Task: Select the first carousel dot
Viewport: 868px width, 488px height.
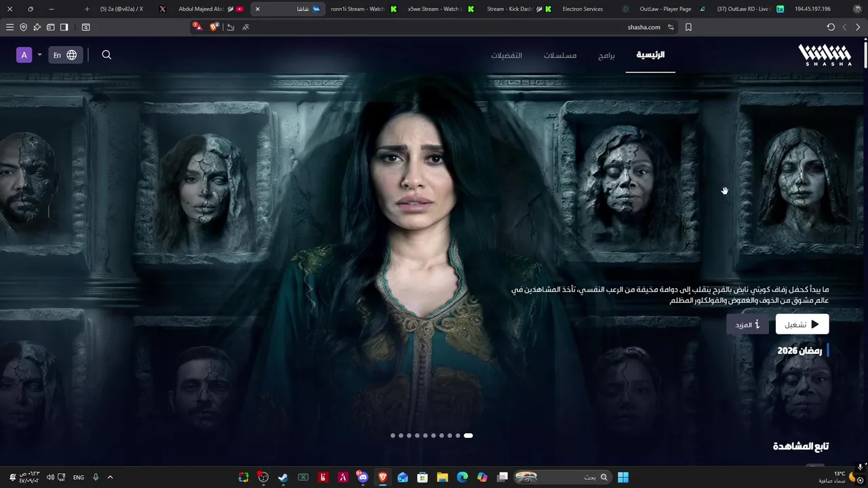Action: pyautogui.click(x=393, y=436)
